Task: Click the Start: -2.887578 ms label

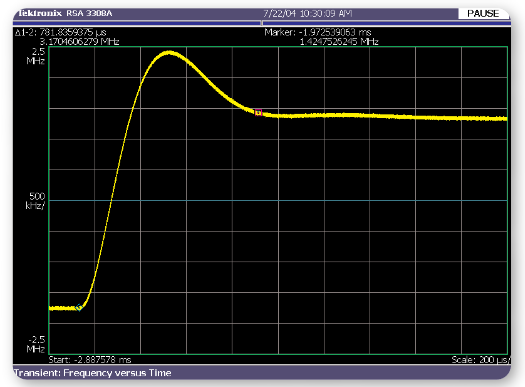Action: pyautogui.click(x=90, y=360)
